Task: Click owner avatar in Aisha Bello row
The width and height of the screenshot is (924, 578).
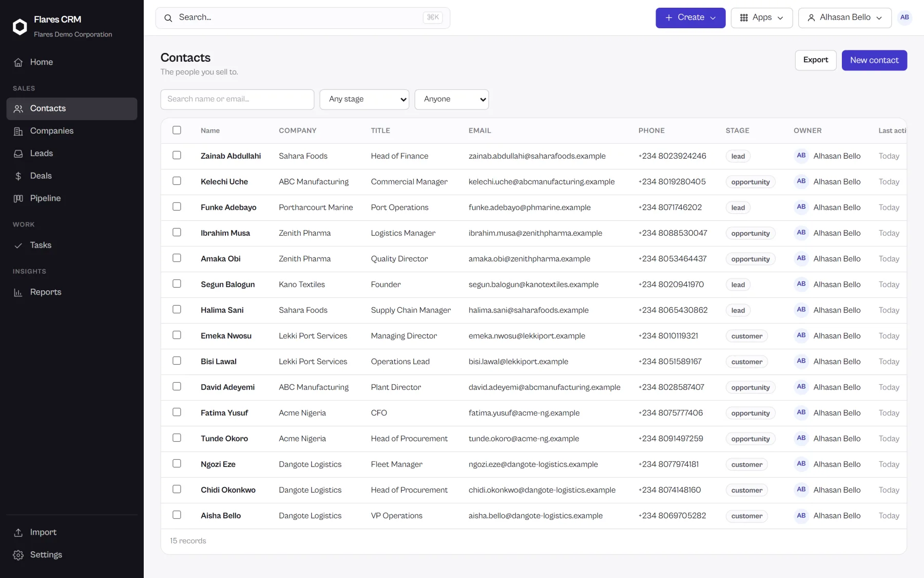Action: [801, 515]
